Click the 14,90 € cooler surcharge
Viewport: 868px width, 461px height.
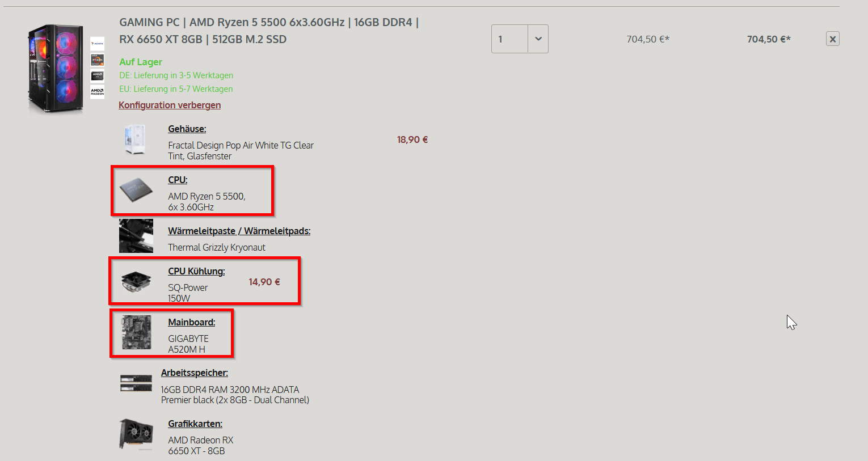[264, 282]
